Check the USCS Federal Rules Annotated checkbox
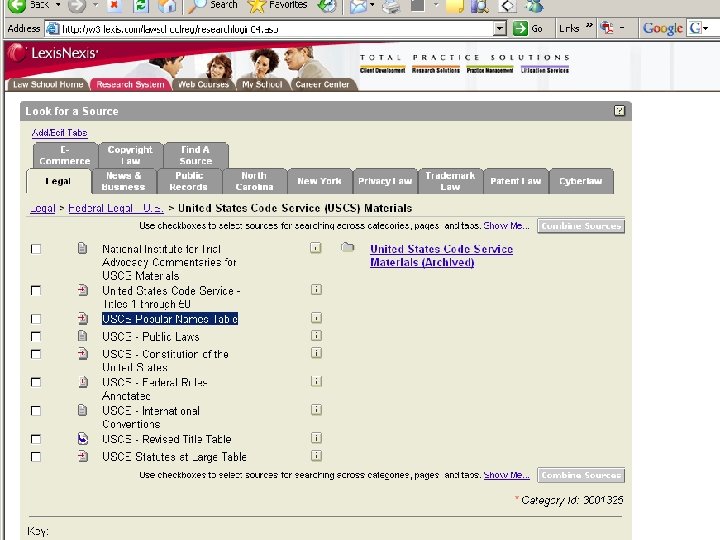 [36, 382]
